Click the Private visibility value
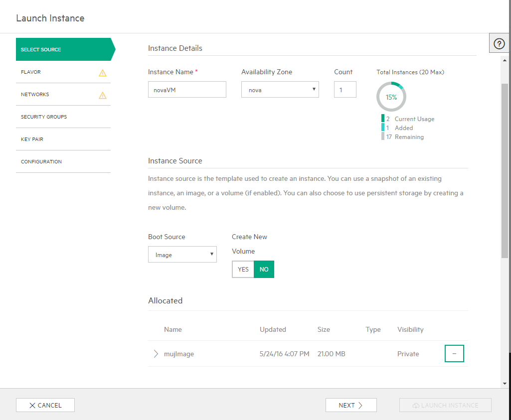This screenshot has height=420, width=511. pos(408,354)
